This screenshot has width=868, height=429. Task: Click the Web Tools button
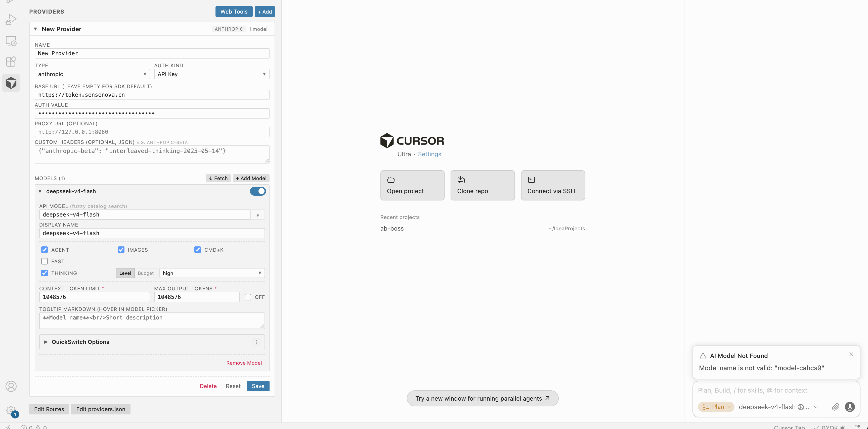click(234, 12)
